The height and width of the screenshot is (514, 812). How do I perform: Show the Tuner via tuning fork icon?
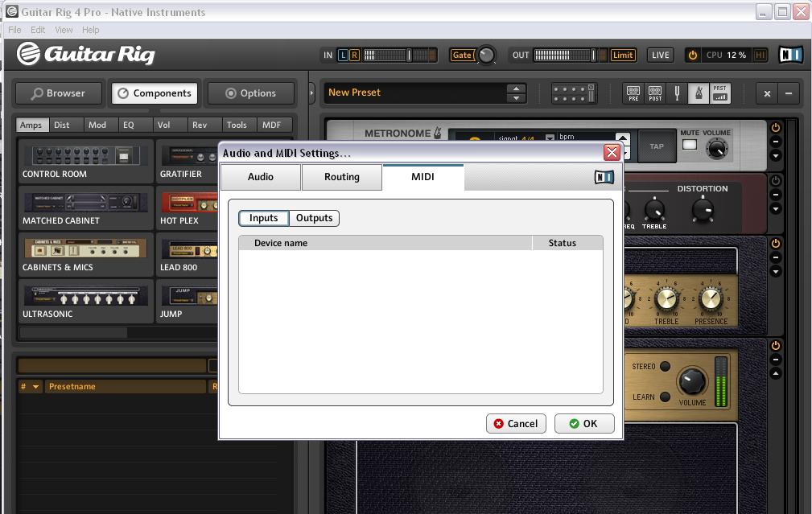pyautogui.click(x=677, y=93)
